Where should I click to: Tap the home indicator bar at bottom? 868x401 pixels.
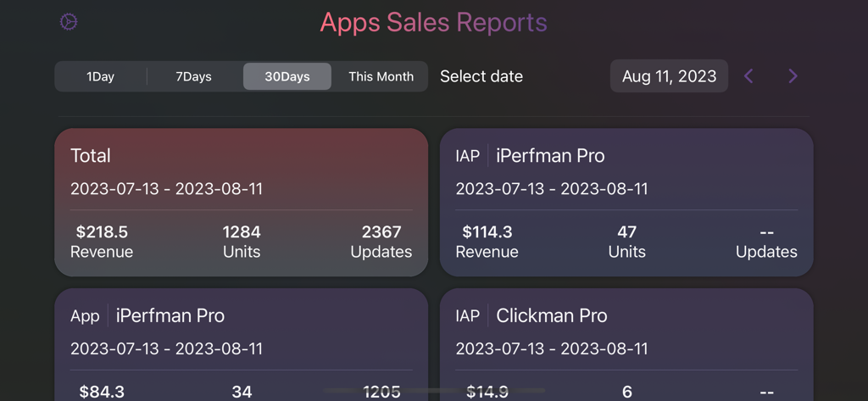pos(434,391)
